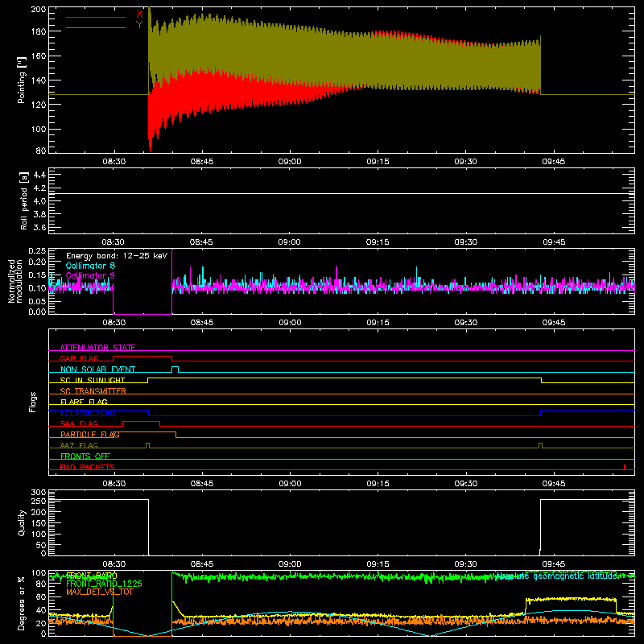Viewport: 644px width, 644px height.
Task: Click the 'Absolute geomagnetic latitude' label
Action: point(556,576)
